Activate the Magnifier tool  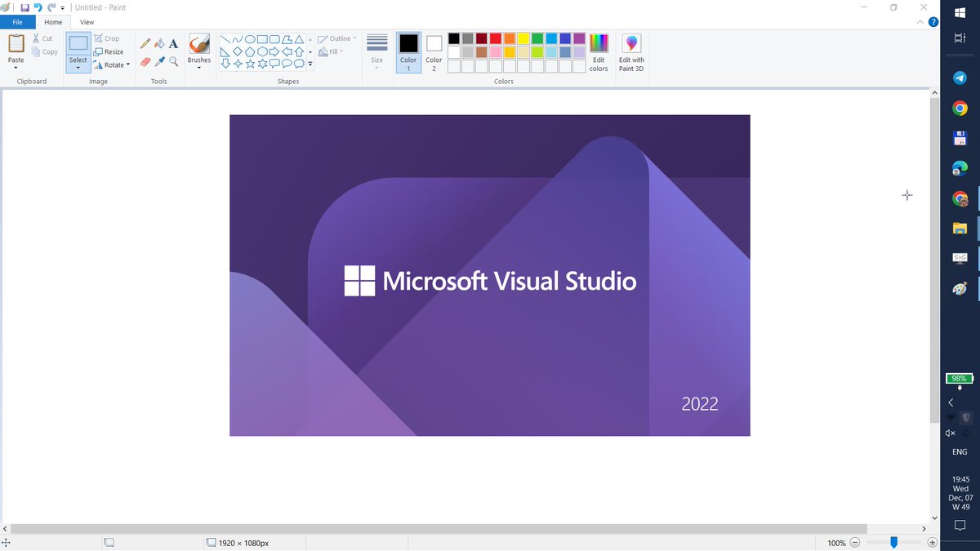coord(173,61)
